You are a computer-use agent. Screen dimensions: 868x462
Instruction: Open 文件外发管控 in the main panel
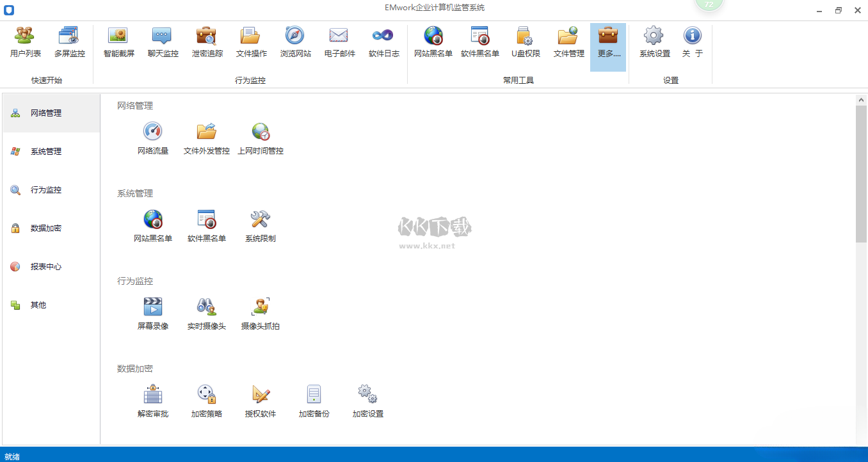[x=206, y=139]
